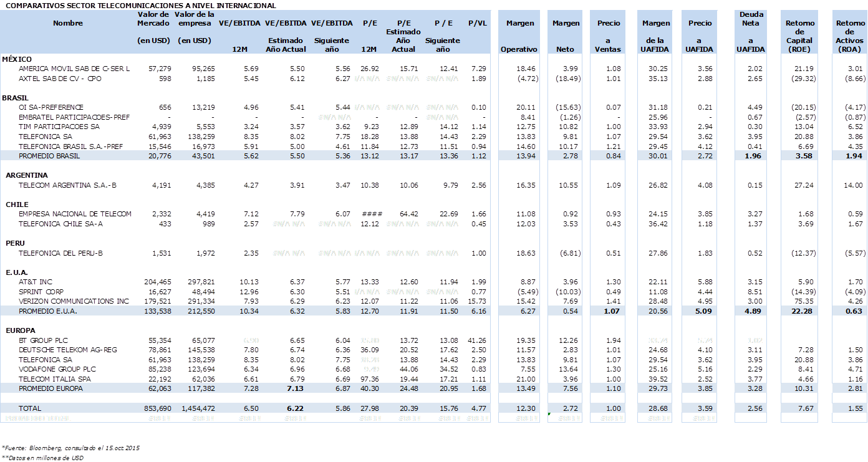Click the 'Nombre' column header
The image size is (868, 462).
tap(67, 23)
